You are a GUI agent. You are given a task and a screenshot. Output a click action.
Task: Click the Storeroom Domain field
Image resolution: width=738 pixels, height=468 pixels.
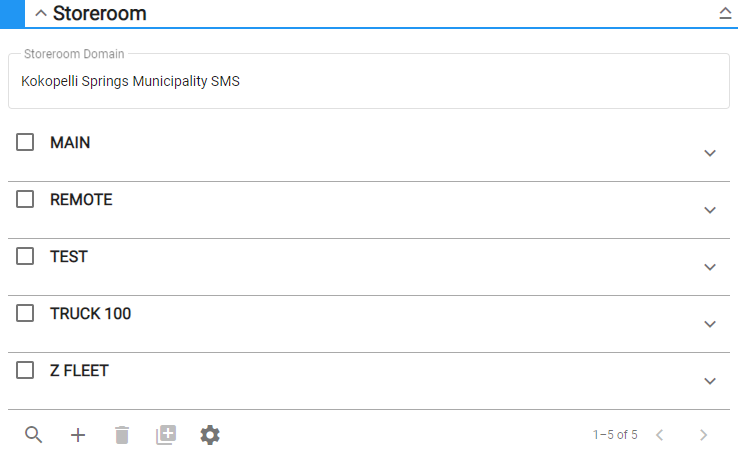368,82
